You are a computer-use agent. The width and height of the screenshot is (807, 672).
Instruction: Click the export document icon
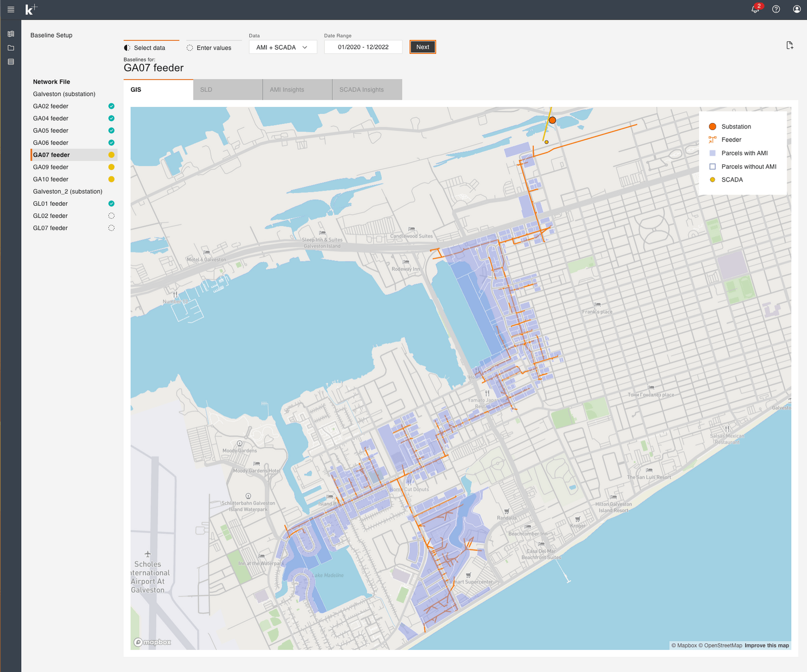(x=790, y=45)
